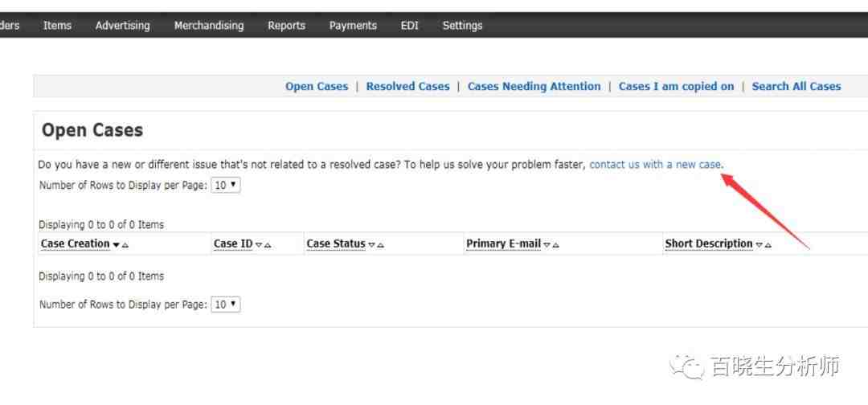
Task: Open Search All Cases link
Action: coord(796,86)
